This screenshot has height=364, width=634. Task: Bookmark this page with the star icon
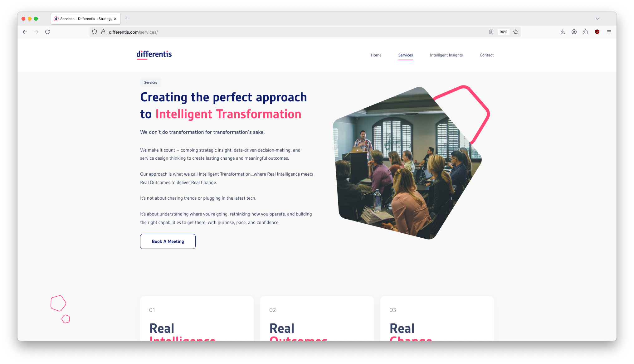515,32
